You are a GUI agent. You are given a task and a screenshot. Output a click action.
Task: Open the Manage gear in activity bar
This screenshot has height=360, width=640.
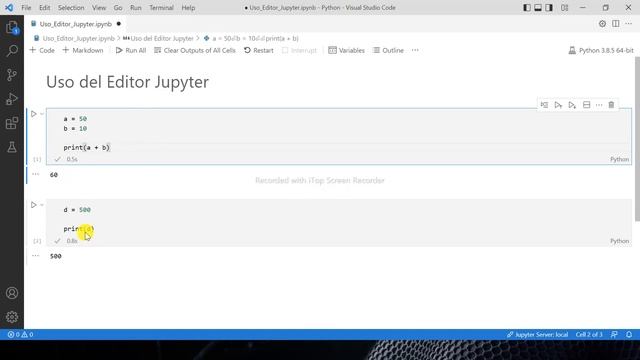[x=12, y=317]
